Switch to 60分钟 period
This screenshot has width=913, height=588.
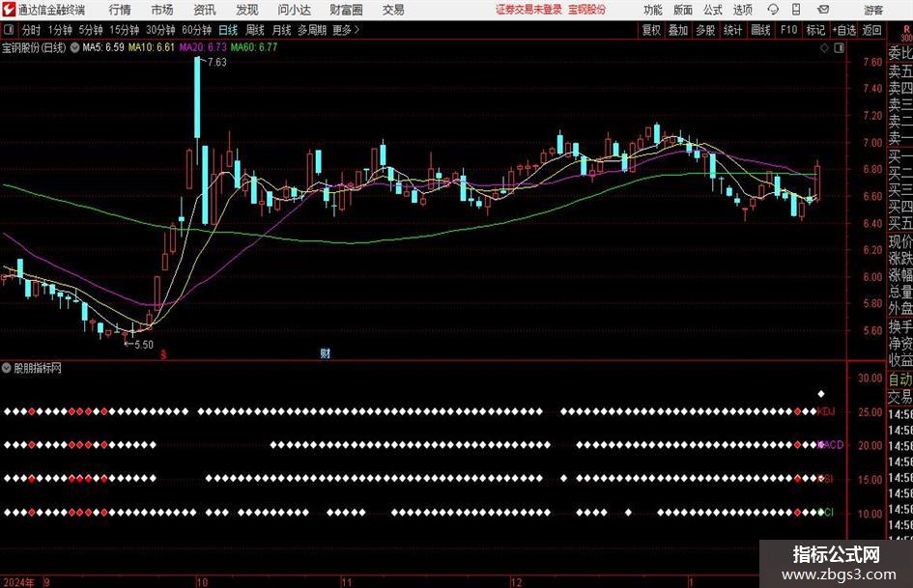point(196,30)
